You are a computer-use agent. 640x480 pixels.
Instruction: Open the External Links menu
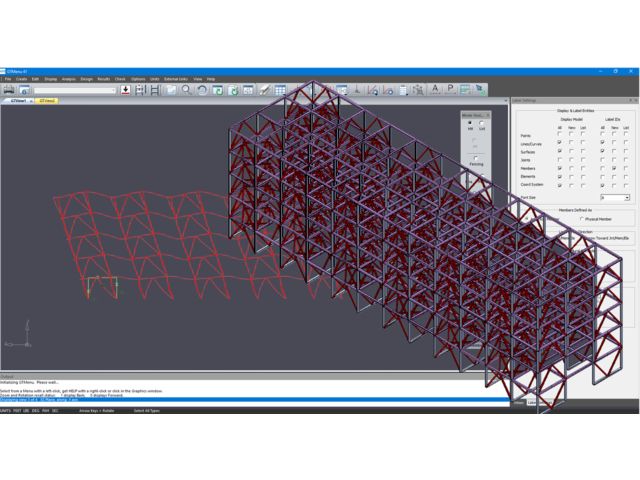[x=176, y=78]
